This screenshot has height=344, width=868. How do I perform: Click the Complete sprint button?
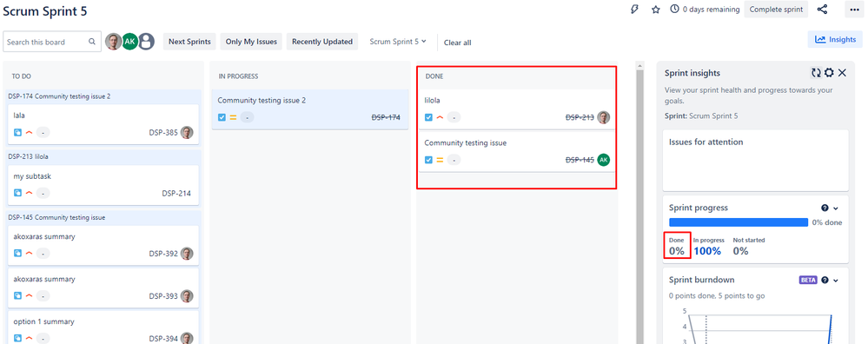click(776, 10)
